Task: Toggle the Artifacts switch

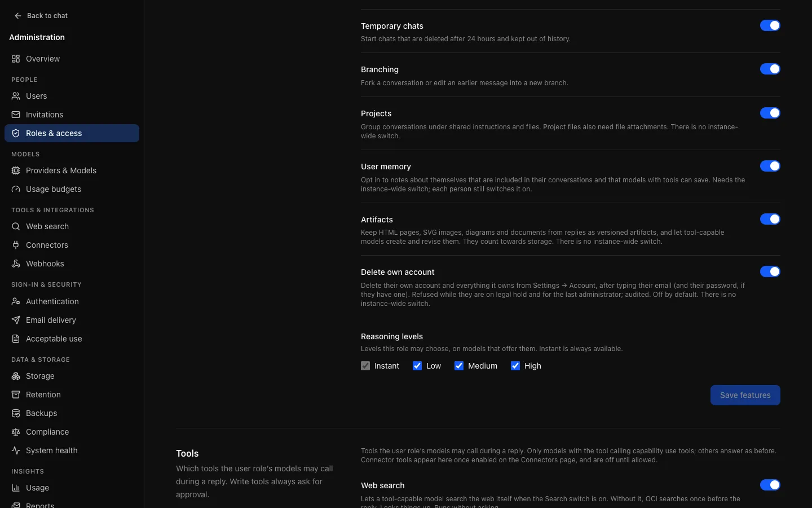Action: click(770, 219)
